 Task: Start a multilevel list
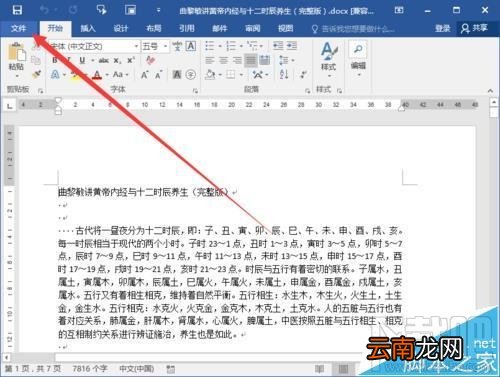click(x=252, y=45)
